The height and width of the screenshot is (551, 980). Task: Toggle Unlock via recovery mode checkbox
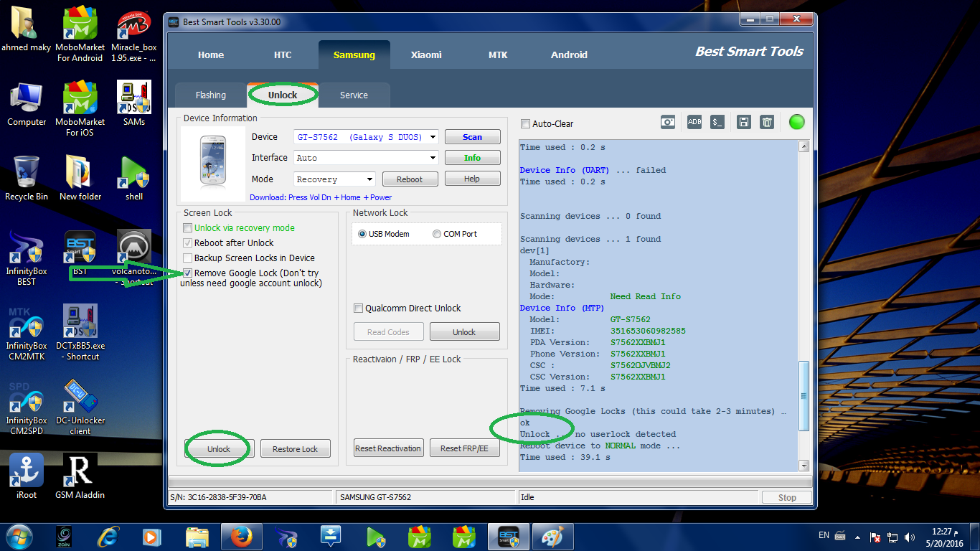[x=188, y=227]
